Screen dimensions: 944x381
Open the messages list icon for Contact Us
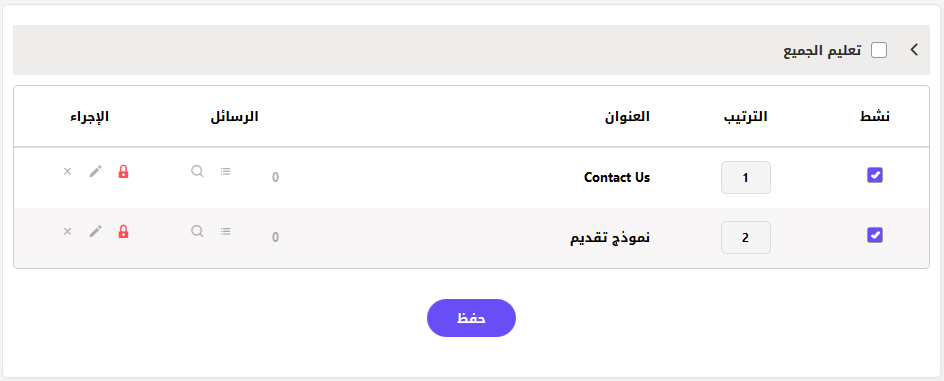tap(226, 172)
